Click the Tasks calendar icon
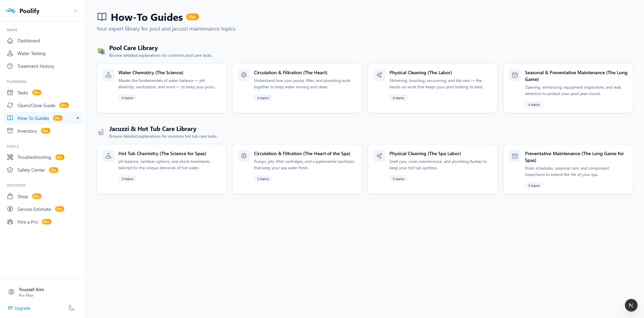The height and width of the screenshot is (318, 644). tap(10, 93)
